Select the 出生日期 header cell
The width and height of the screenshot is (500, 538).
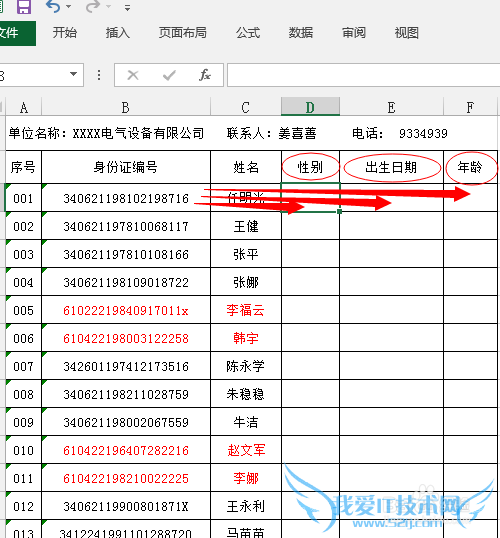391,167
